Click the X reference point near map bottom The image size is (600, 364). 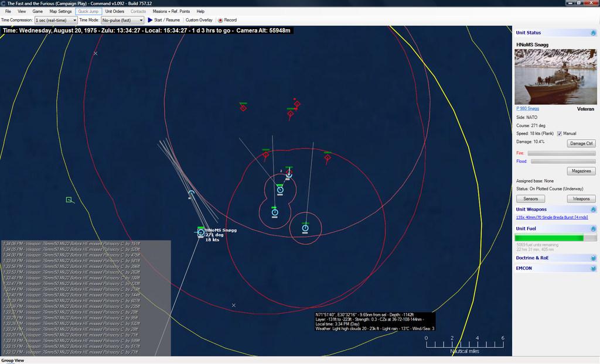coord(234,305)
